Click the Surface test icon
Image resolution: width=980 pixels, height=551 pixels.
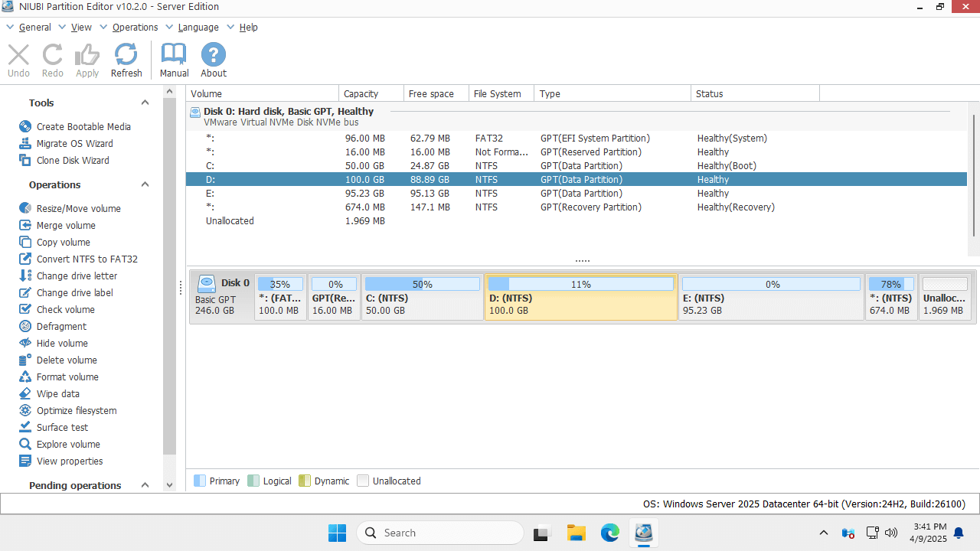(25, 427)
